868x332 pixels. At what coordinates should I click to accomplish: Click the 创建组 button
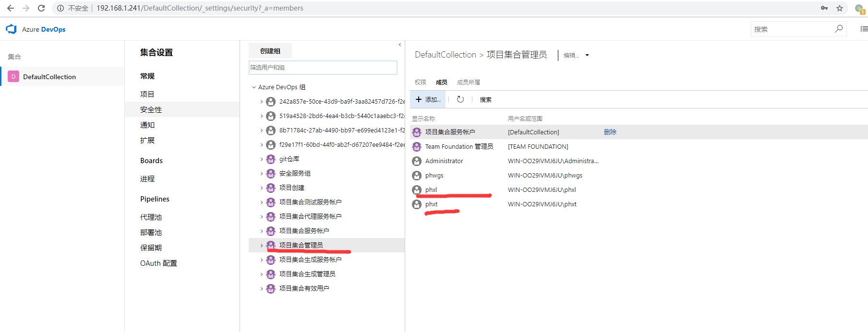(270, 51)
